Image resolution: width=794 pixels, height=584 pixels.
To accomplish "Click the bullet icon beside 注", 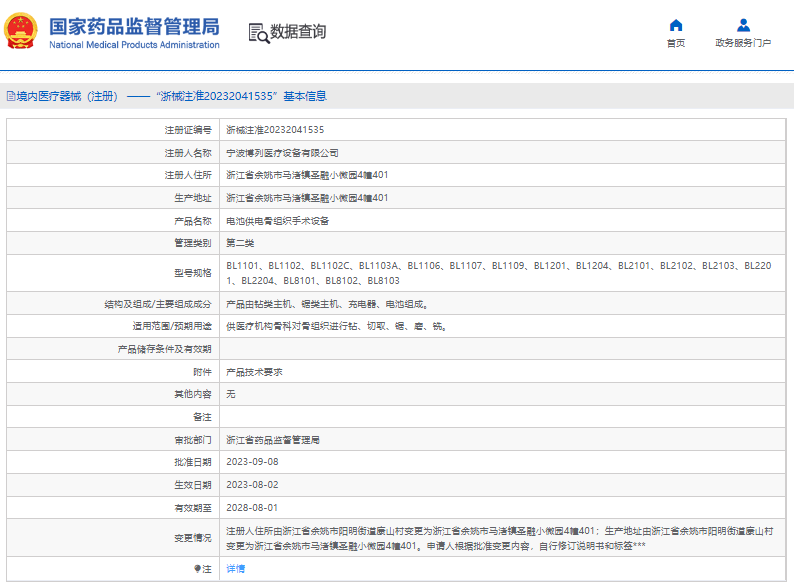I will pyautogui.click(x=197, y=569).
